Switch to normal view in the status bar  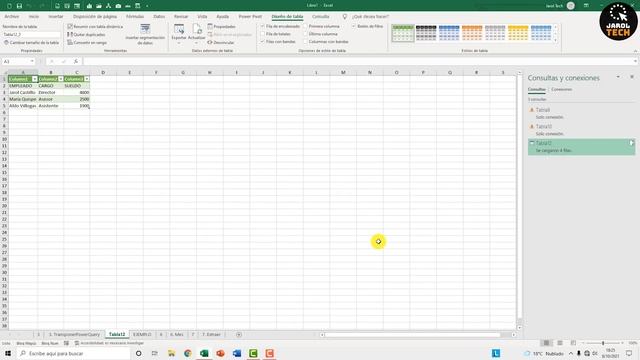pos(547,343)
